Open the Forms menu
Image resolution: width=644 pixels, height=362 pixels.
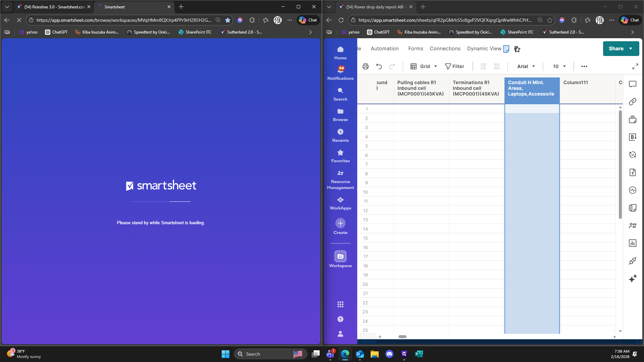point(416,49)
